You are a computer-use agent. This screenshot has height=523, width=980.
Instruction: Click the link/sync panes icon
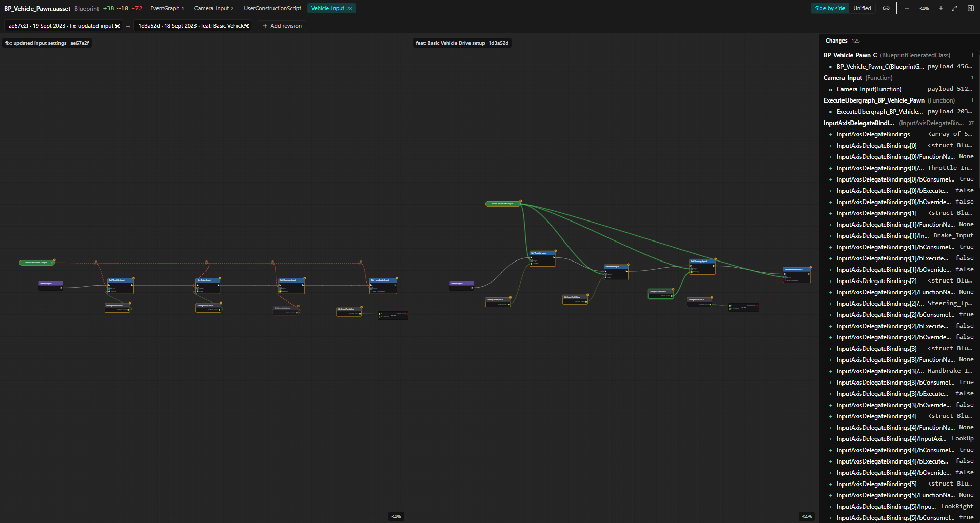pos(886,8)
